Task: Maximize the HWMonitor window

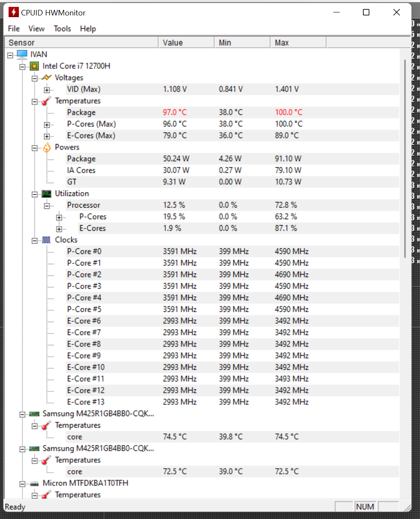Action: click(366, 12)
